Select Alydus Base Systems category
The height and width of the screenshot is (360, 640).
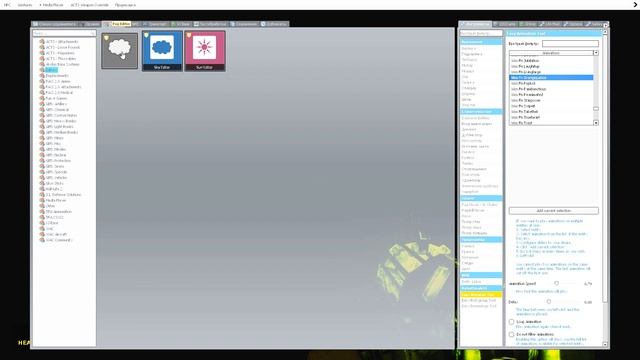[x=62, y=64]
